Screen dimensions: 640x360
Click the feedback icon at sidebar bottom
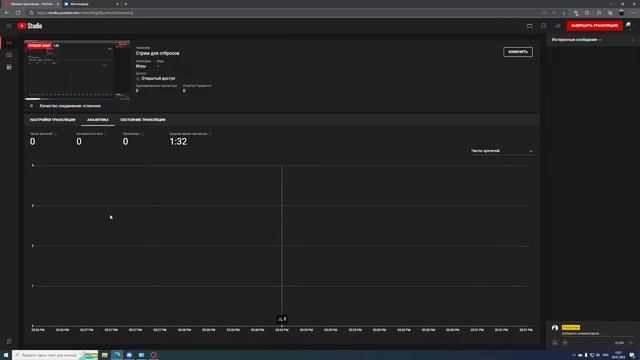(9, 342)
